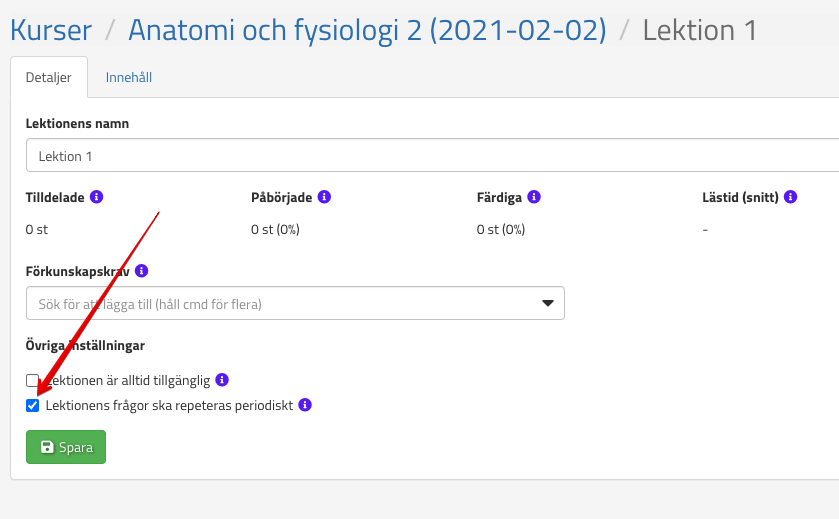839x519 pixels.
Task: Click 'Lektion 1' breadcrumb title
Action: (699, 30)
